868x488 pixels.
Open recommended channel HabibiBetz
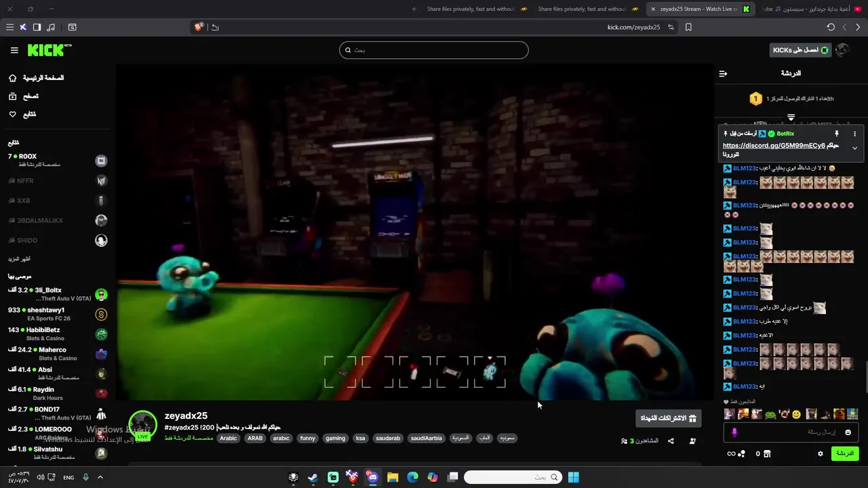pyautogui.click(x=58, y=333)
